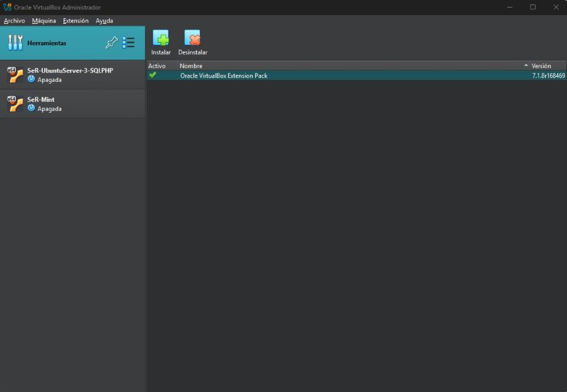Screen dimensions: 567x392
Task: Open the Máquina menu
Action: 43,21
